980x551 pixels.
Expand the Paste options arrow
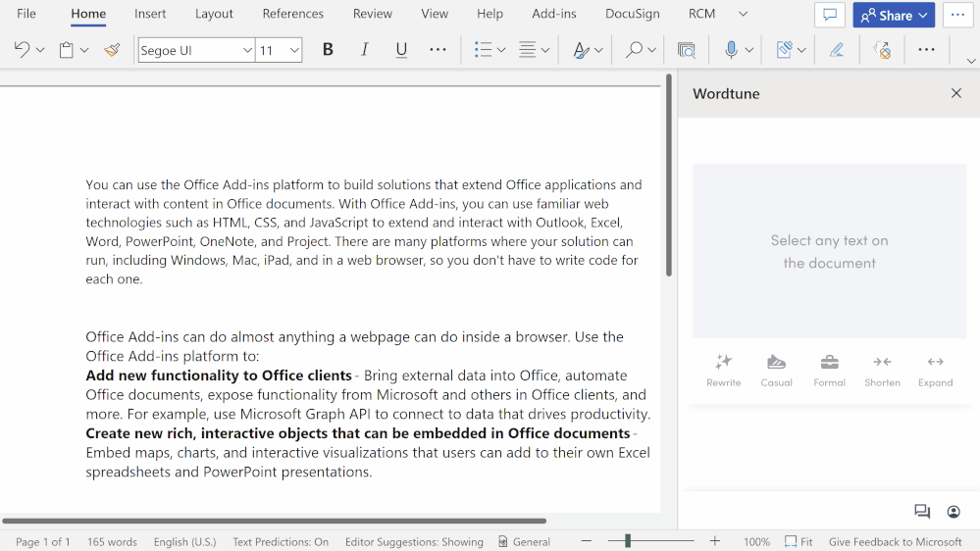click(x=84, y=50)
